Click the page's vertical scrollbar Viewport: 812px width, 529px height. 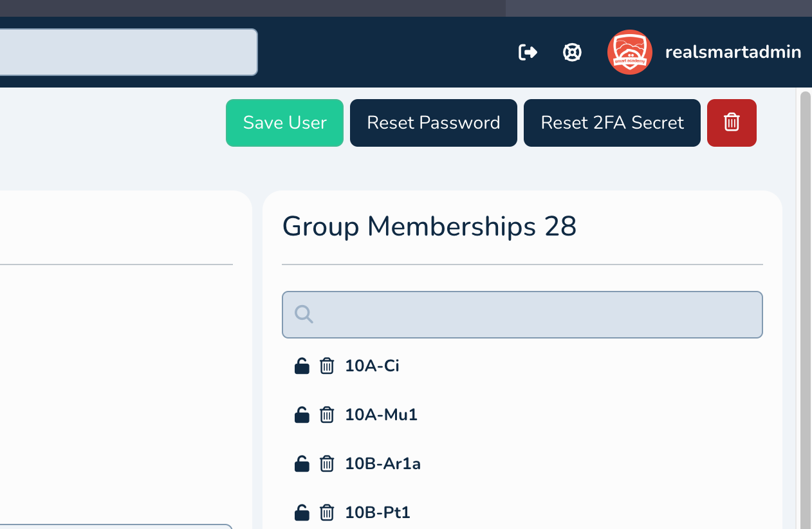click(804, 309)
